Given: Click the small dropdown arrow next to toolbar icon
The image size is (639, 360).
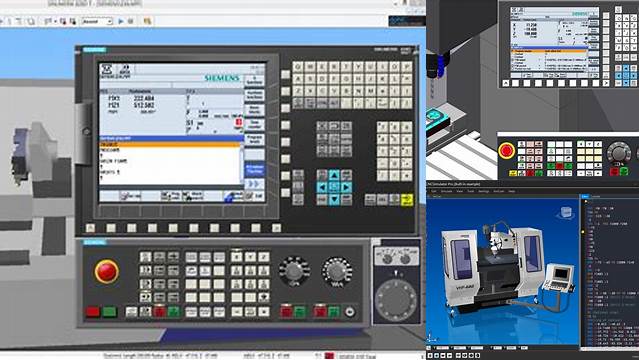Looking at the screenshot, I should 55,21.
